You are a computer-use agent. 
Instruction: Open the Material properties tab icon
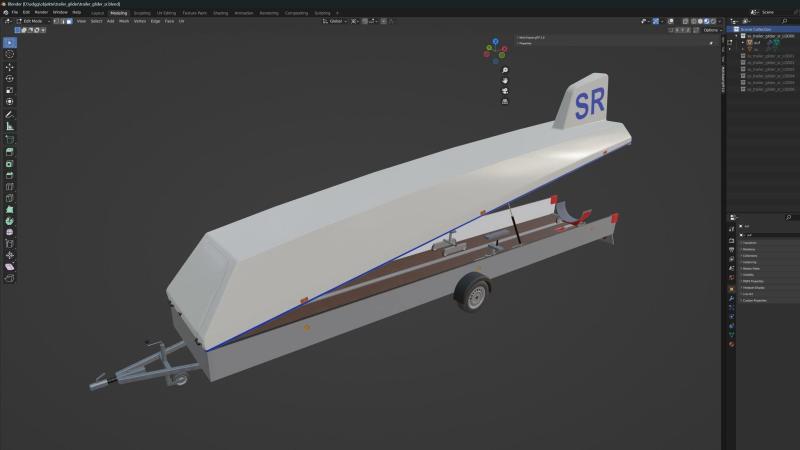point(732,344)
